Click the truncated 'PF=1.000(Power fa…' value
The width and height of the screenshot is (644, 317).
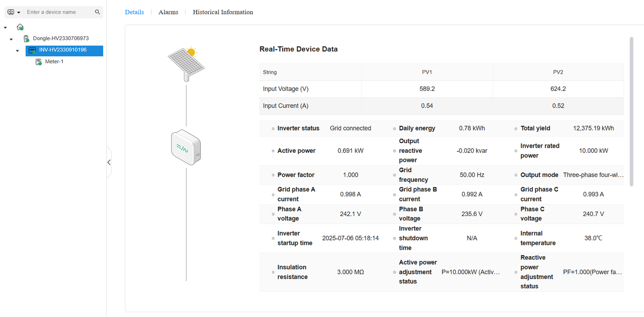593,272
